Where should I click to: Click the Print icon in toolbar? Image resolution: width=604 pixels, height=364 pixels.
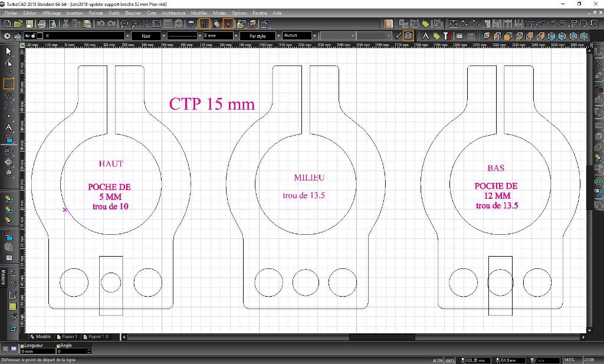(x=42, y=24)
